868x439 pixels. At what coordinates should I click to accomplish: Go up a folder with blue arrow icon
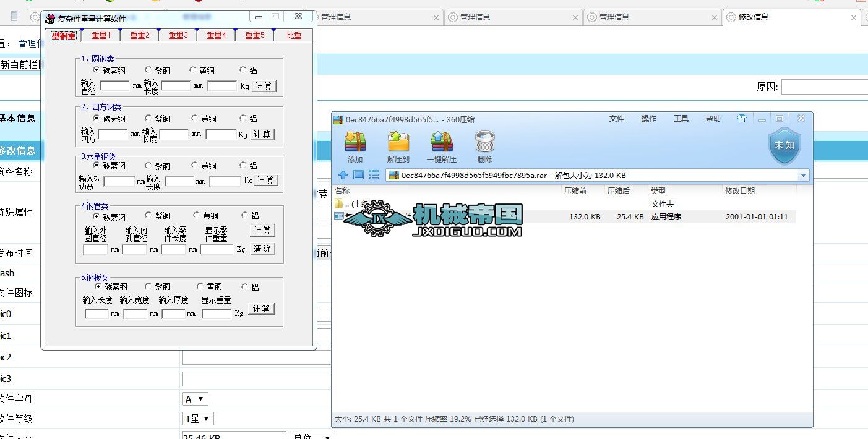pos(343,175)
